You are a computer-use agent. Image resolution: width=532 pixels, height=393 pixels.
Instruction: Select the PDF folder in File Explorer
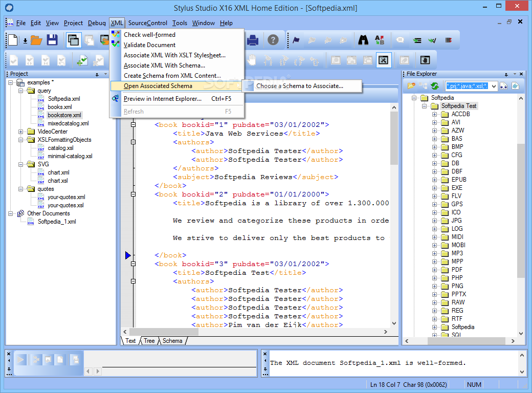point(457,270)
